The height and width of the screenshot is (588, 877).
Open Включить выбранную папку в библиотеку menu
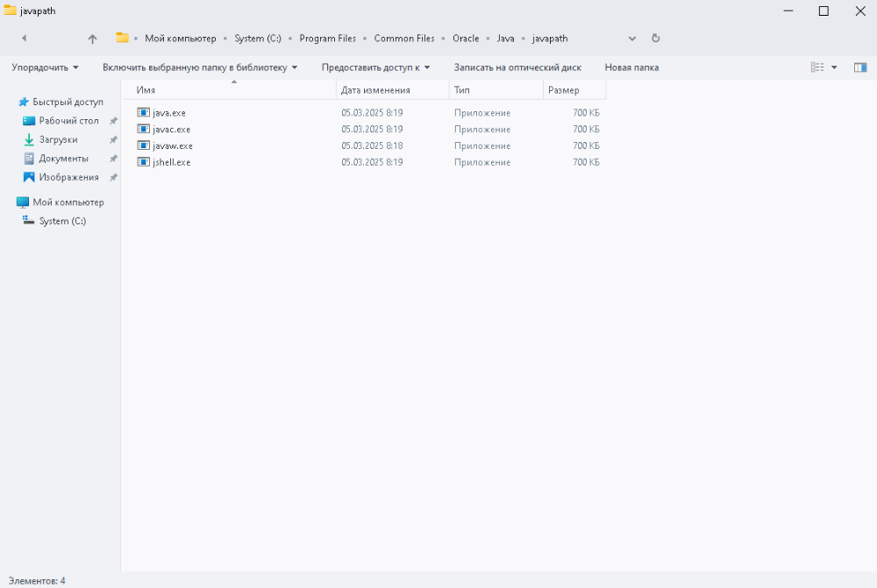point(200,67)
